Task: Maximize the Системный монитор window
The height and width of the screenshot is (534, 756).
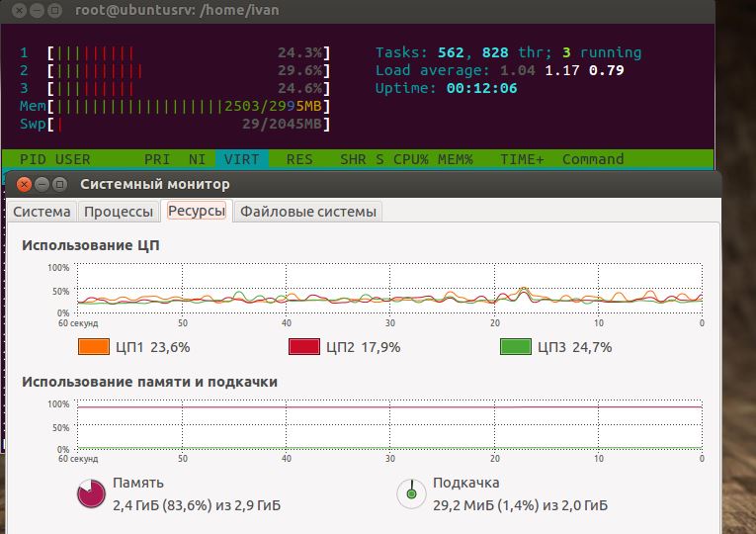Action: 59,184
